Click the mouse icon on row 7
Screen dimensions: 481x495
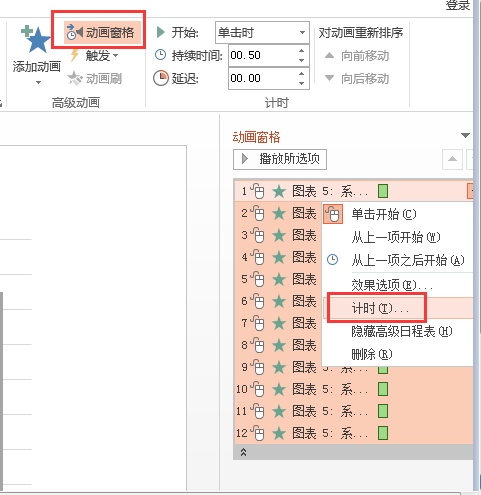pyautogui.click(x=257, y=323)
